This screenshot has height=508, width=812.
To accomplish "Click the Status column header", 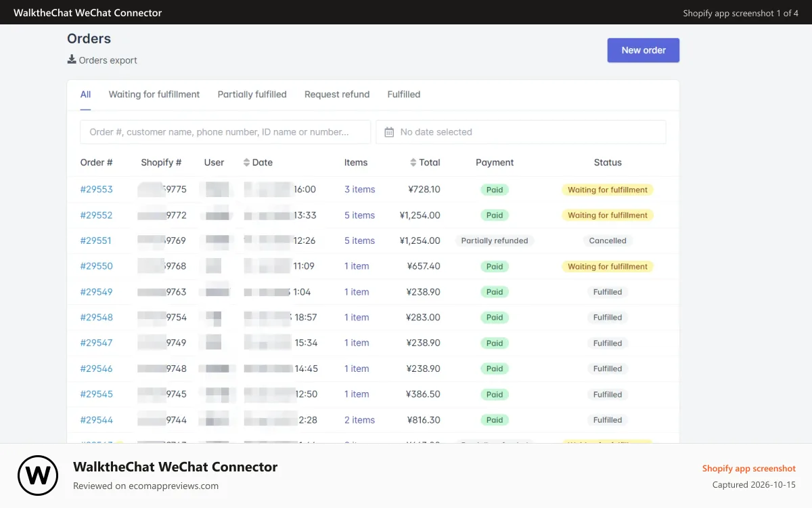I will pos(608,163).
